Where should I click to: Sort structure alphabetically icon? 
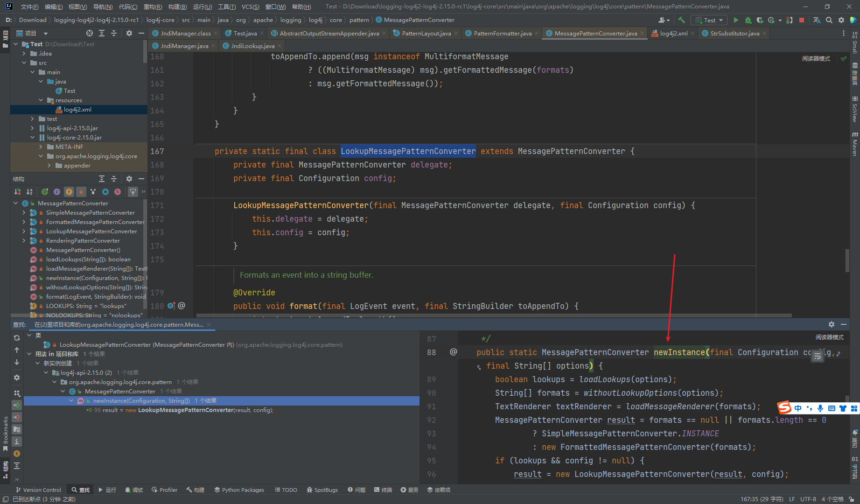29,192
